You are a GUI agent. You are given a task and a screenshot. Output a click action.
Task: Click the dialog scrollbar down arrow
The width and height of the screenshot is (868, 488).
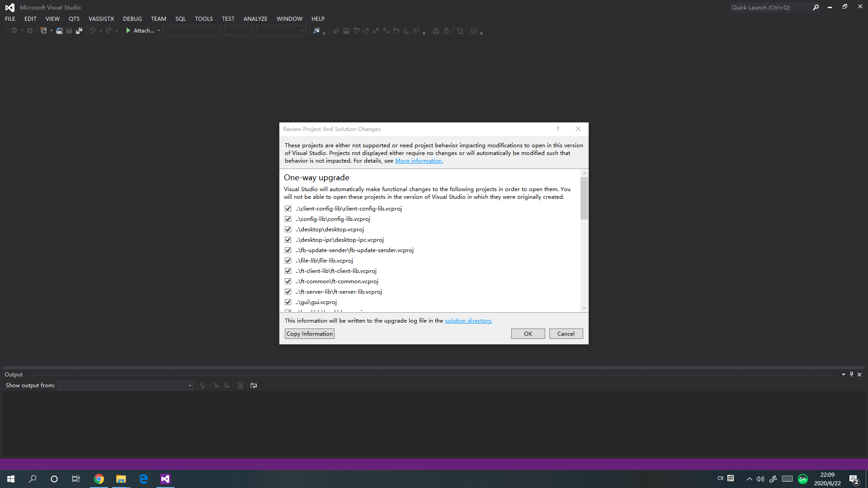click(x=584, y=308)
